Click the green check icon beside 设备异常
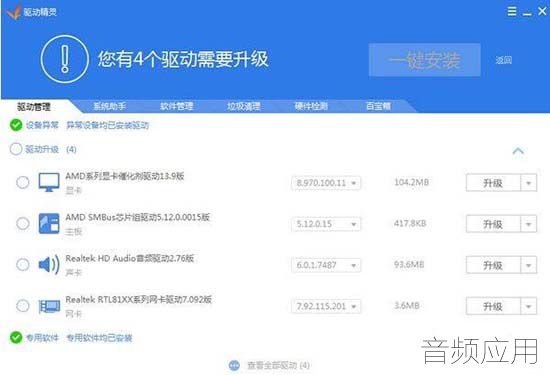 click(16, 125)
